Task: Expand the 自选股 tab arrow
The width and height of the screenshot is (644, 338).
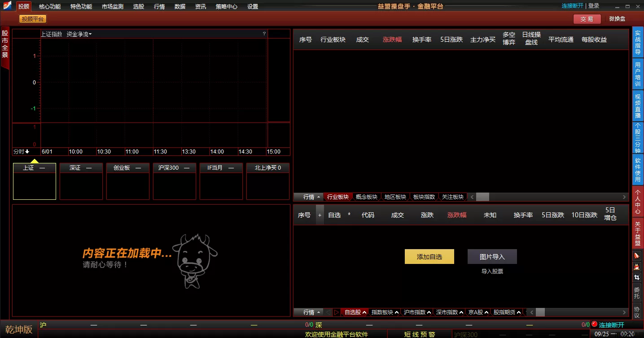Action: [364, 312]
